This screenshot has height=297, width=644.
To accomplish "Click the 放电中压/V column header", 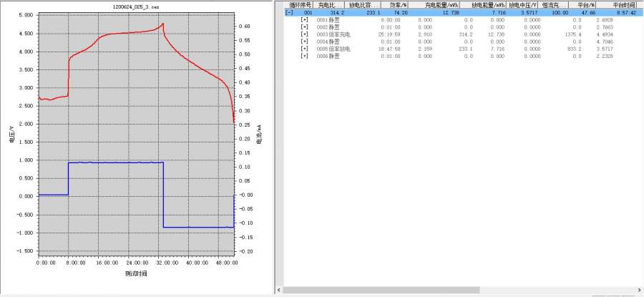I will [x=524, y=4].
